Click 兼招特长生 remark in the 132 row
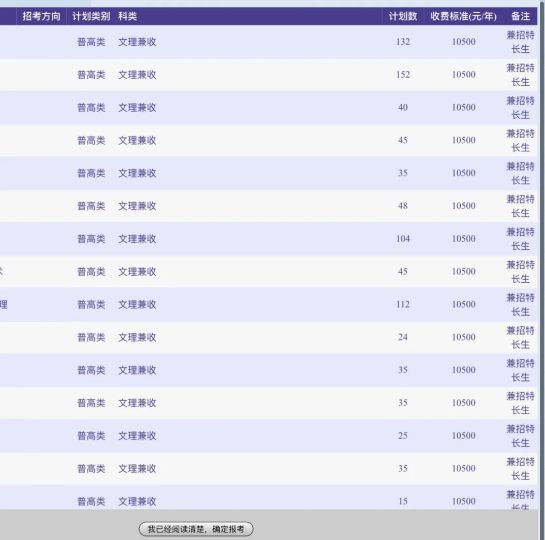This screenshot has height=540, width=545. 520,42
